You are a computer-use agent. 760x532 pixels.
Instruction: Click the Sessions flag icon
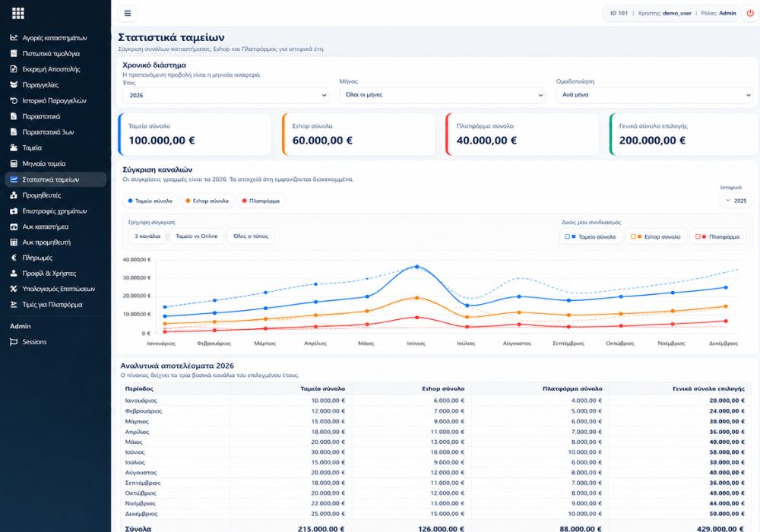point(14,341)
